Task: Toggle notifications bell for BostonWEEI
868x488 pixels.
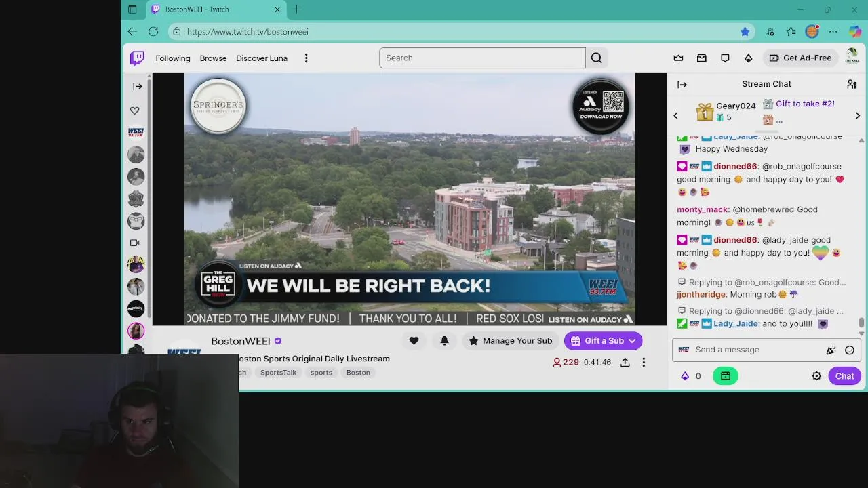Action: point(444,341)
